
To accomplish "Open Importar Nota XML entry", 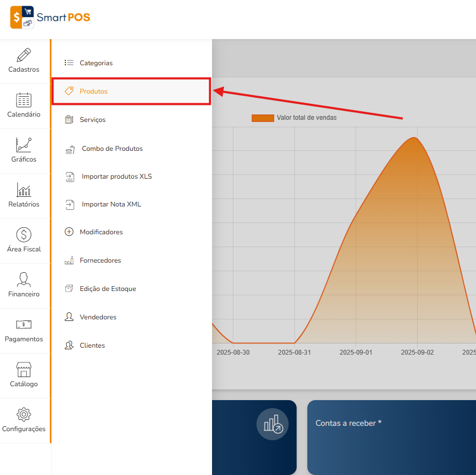I will (x=132, y=204).
